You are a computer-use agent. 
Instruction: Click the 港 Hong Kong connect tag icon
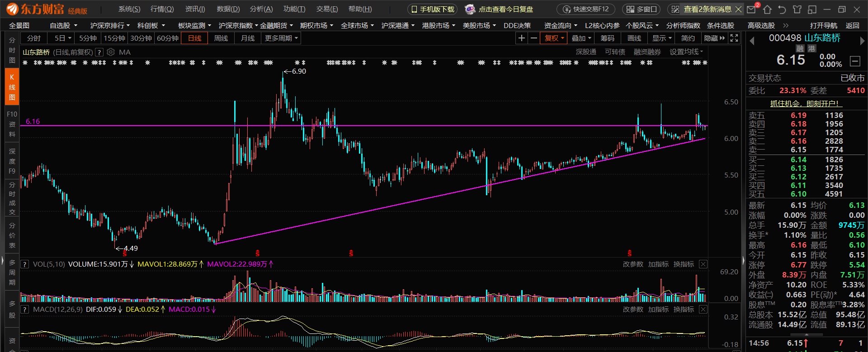[812, 48]
